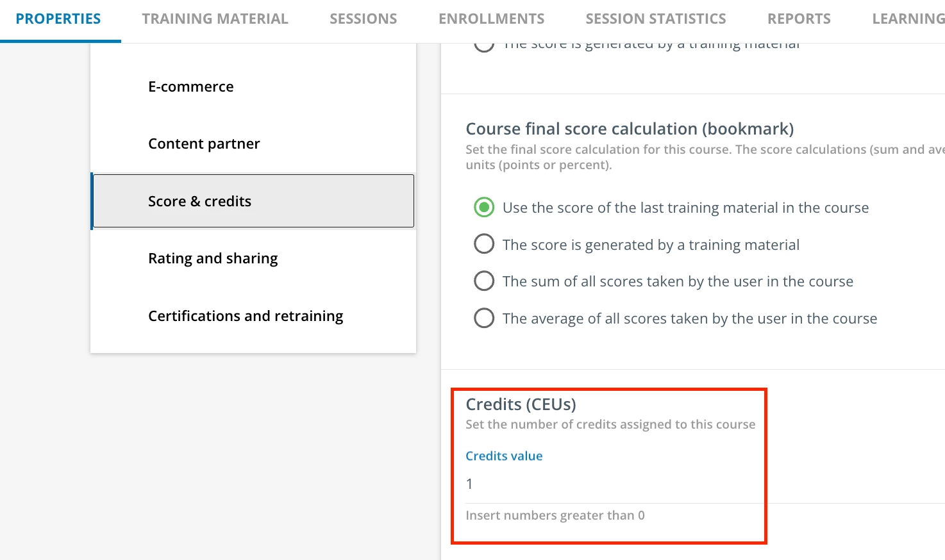Select 'Use the score of the last training material' option
The image size is (945, 560).
(484, 208)
